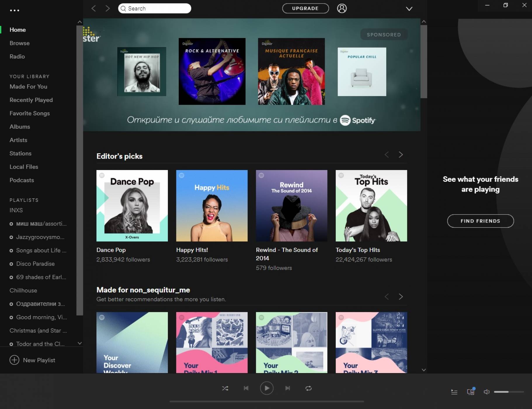532x409 pixels.
Task: Skip to the next track
Action: point(288,388)
